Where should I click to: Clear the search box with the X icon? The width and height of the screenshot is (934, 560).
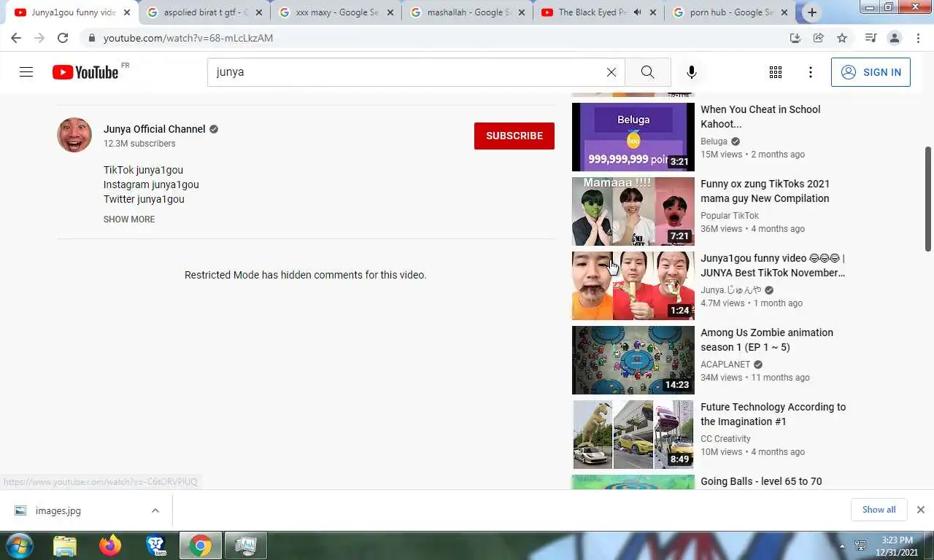click(611, 72)
